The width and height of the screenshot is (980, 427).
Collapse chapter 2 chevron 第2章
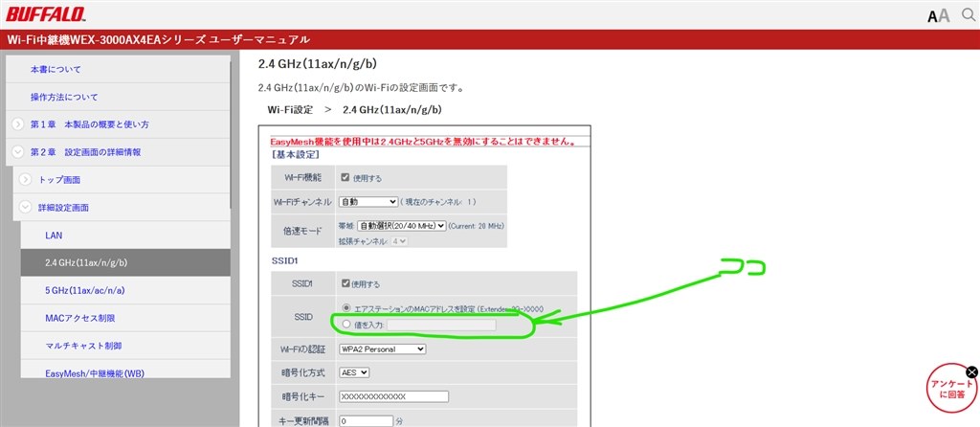18,152
